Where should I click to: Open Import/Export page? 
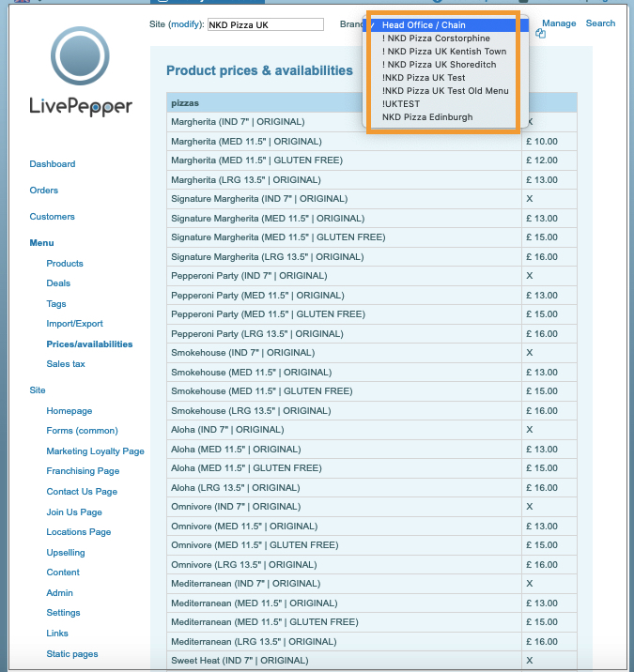[x=74, y=324]
